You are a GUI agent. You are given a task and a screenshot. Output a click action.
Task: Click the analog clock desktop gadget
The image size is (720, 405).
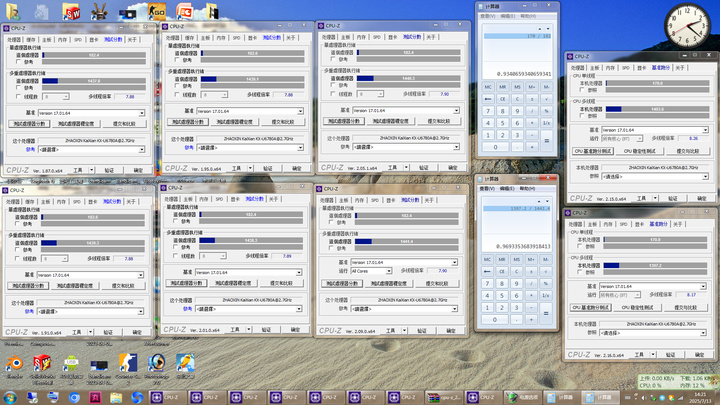(x=690, y=26)
